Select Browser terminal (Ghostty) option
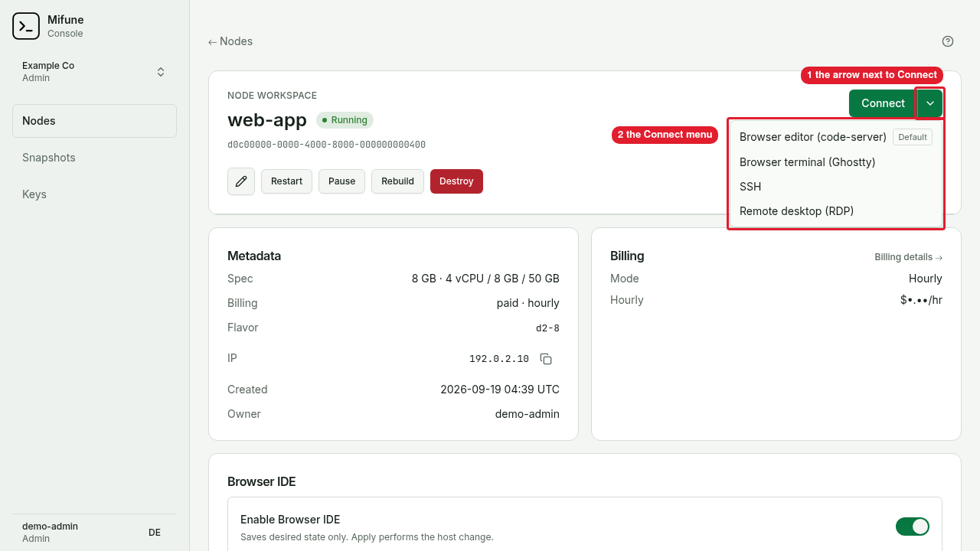Screen dimensions: 980x551 836,162
